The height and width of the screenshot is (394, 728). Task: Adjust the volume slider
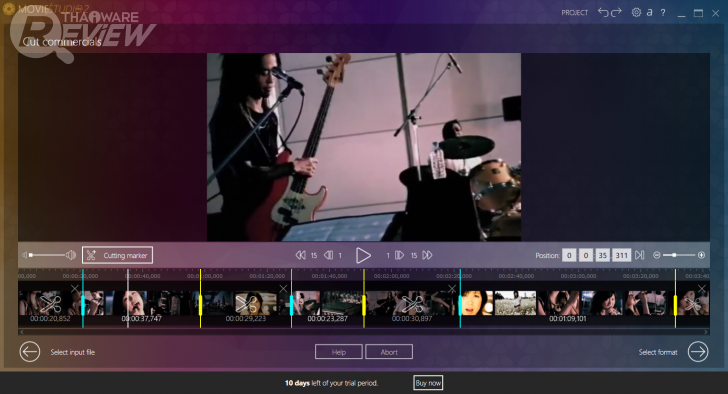(47, 255)
